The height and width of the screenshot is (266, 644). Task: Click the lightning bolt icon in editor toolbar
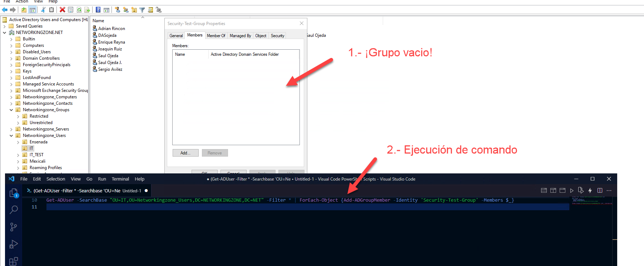[x=590, y=191]
